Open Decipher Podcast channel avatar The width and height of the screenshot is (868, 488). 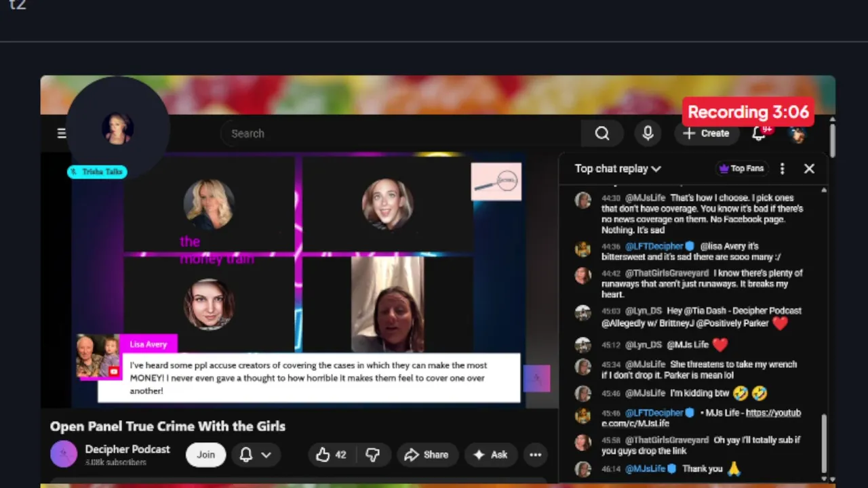pyautogui.click(x=64, y=454)
